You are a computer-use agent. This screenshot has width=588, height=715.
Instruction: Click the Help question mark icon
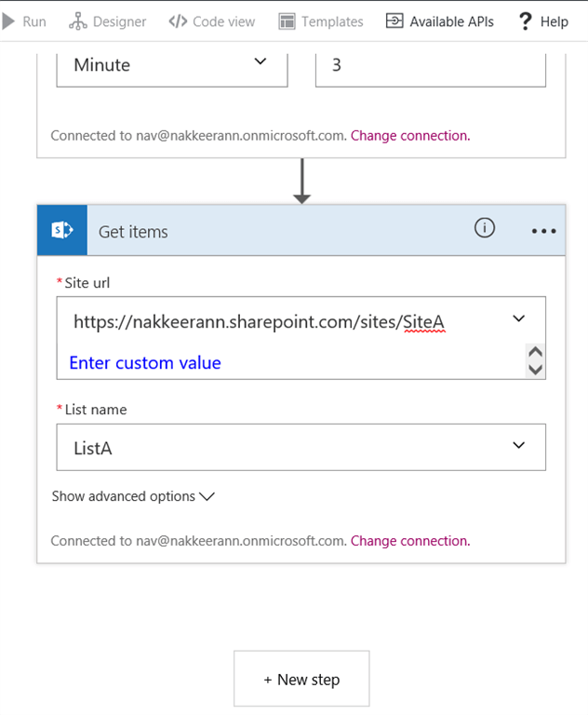click(526, 20)
